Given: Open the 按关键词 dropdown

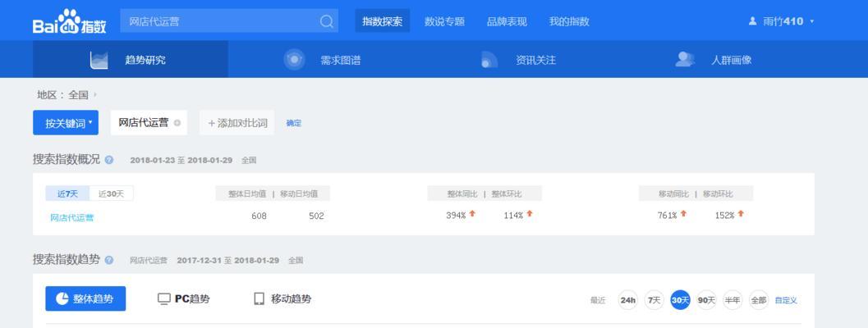Looking at the screenshot, I should pyautogui.click(x=66, y=123).
